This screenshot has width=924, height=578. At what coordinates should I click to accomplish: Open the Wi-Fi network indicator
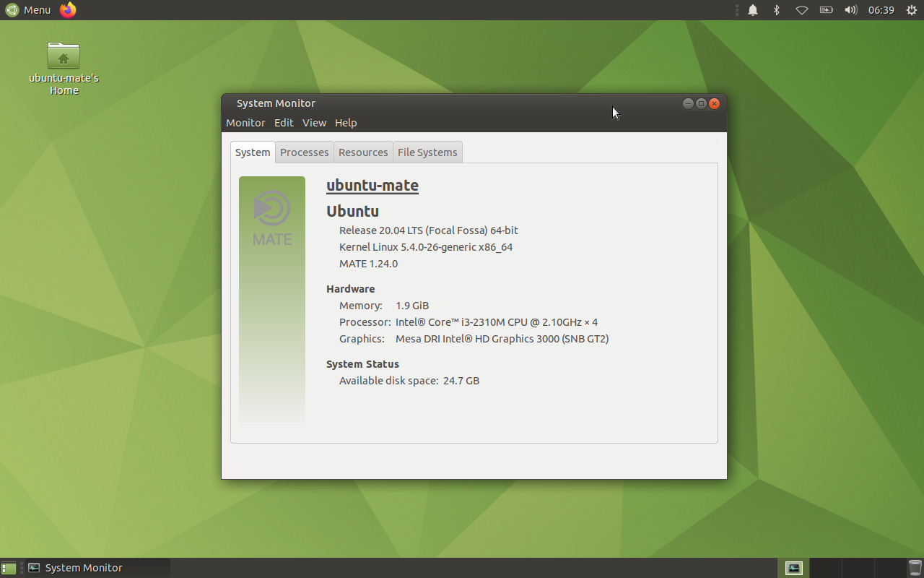pos(802,10)
